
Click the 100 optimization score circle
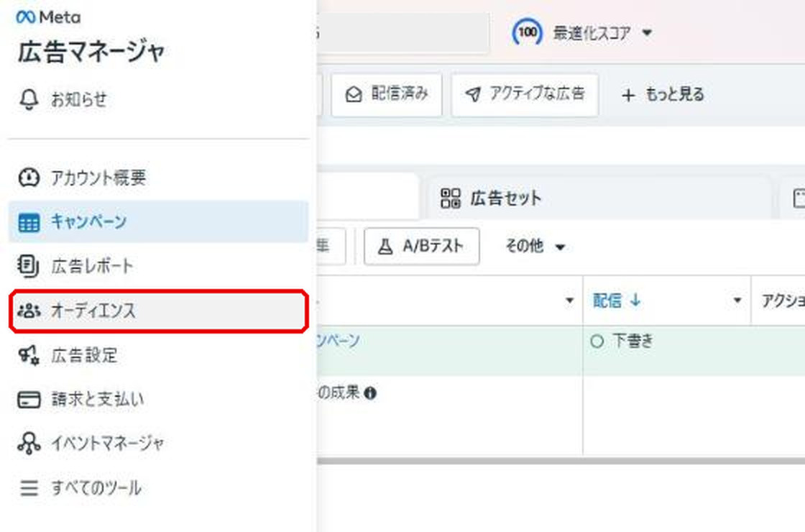tap(528, 32)
